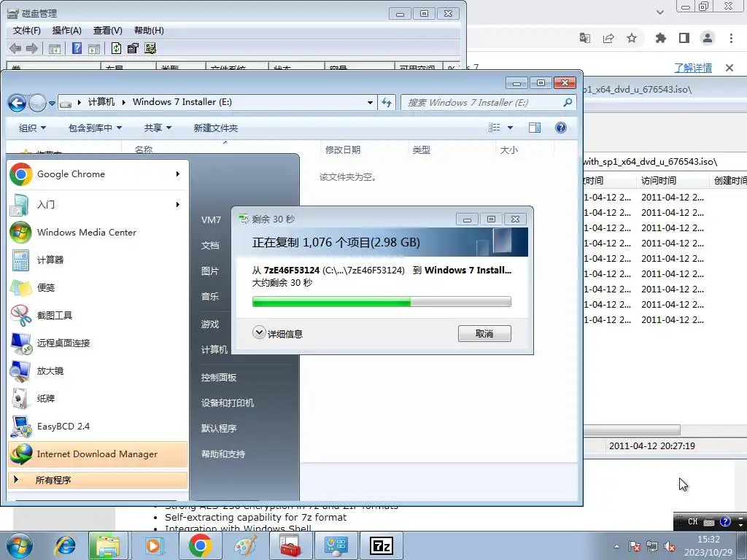Expand the 入门 submenu arrow
Screen dimensions: 747x560
(178, 205)
